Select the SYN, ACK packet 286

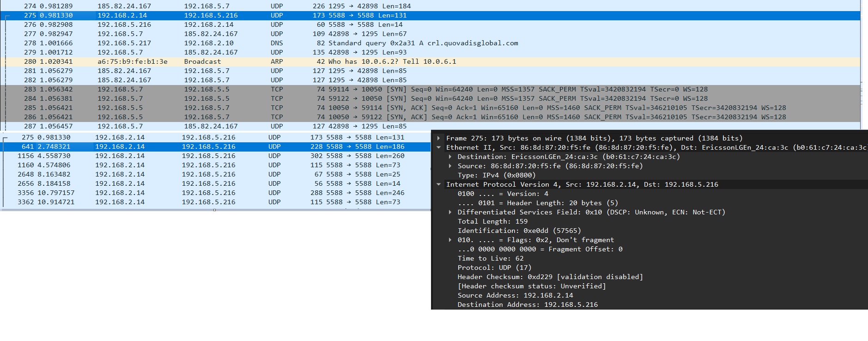point(277,117)
